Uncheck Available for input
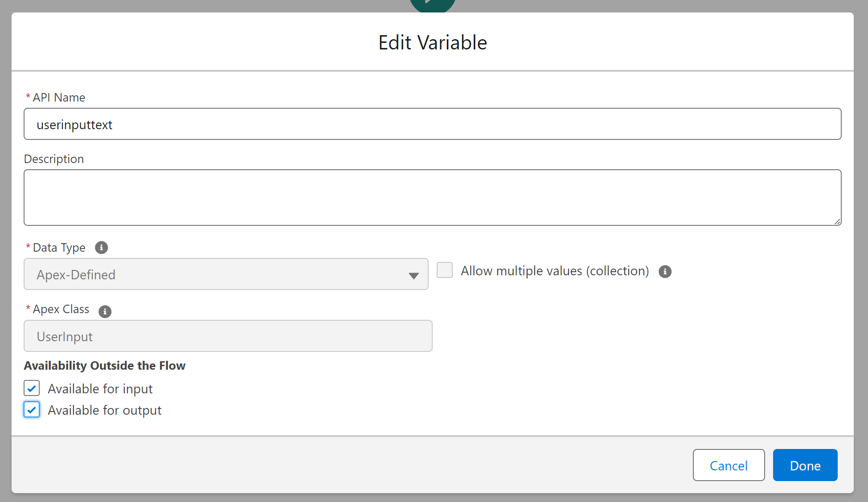The width and height of the screenshot is (868, 502). click(31, 388)
